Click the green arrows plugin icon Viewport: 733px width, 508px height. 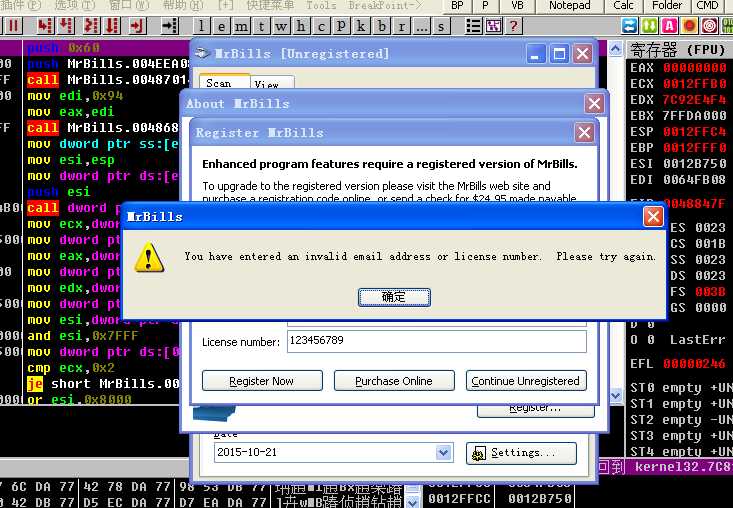click(x=649, y=26)
